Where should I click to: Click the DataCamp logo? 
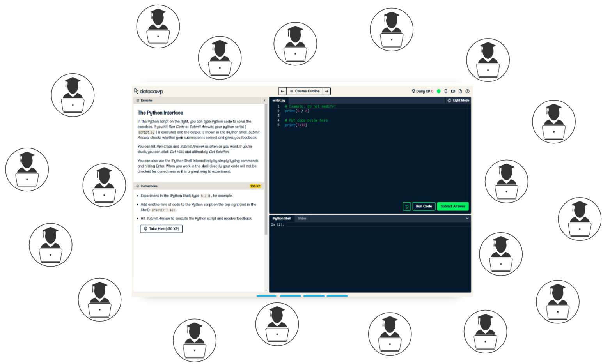click(148, 91)
